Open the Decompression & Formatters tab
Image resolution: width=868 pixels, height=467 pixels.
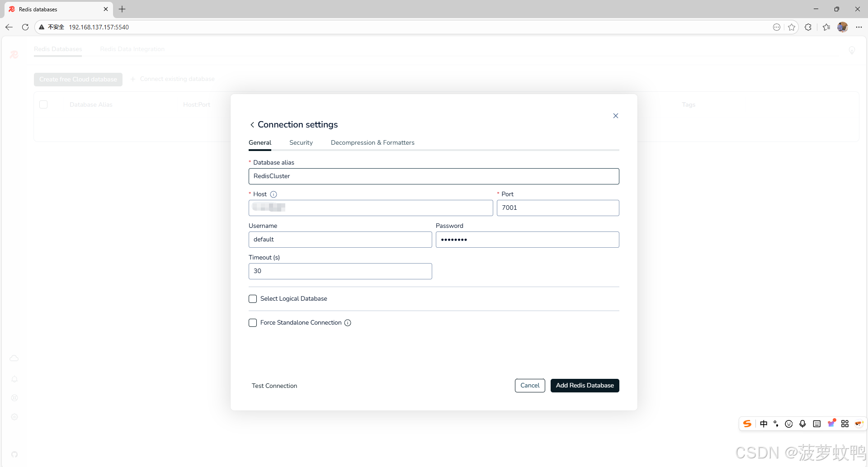(373, 143)
